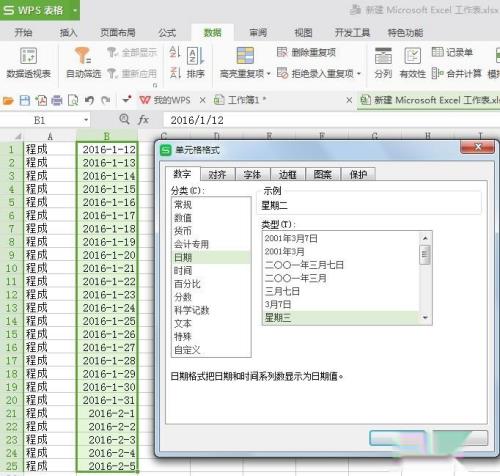This screenshot has width=500, height=476.
Task: Choose type 2001年3月7日 in the list
Action: tap(341, 238)
